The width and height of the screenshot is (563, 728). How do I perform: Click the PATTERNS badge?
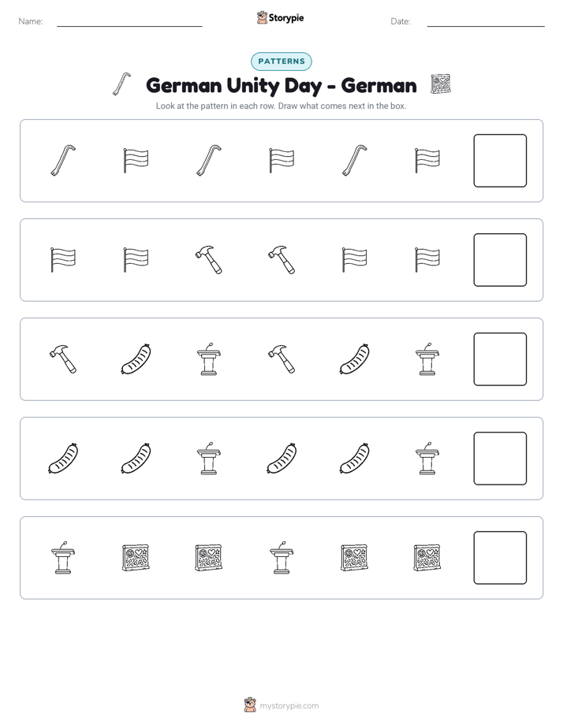pos(281,61)
